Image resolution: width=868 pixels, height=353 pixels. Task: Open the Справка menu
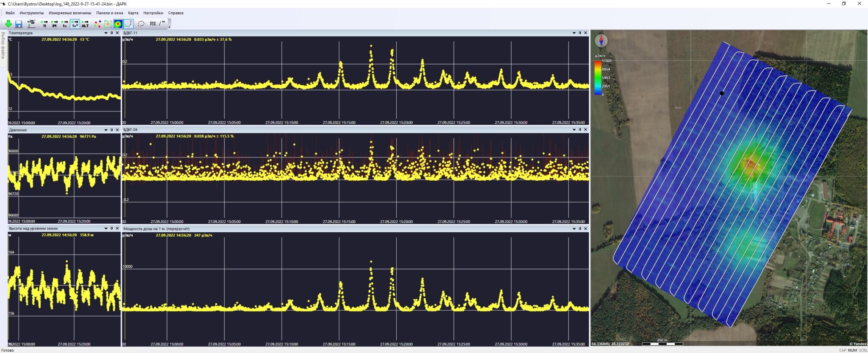175,13
